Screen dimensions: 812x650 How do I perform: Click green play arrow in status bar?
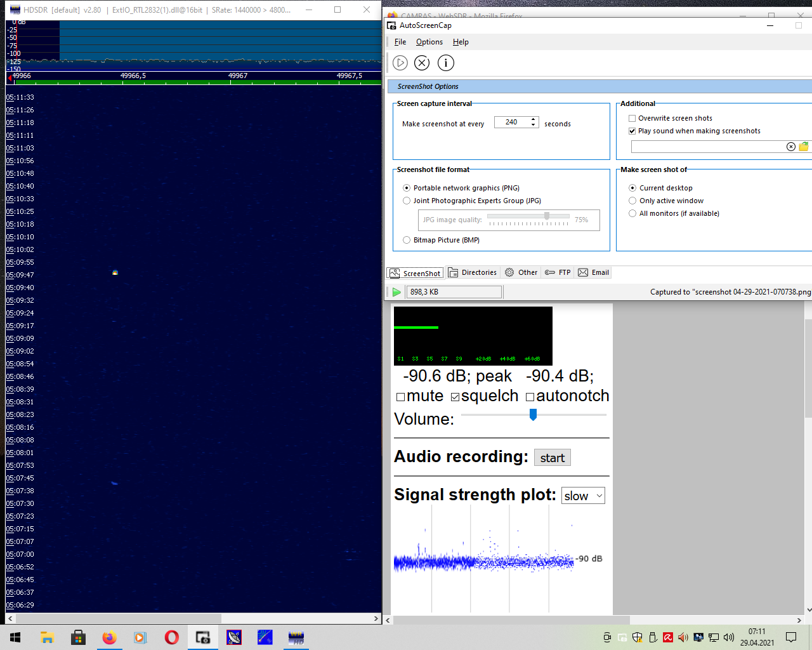coord(396,292)
